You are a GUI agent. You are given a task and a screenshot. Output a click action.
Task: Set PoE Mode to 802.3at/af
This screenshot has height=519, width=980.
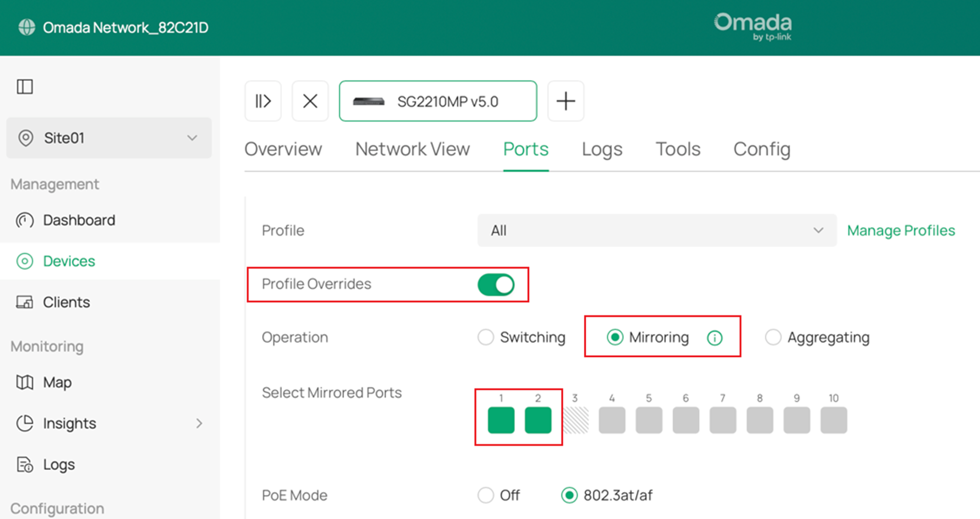click(x=569, y=496)
